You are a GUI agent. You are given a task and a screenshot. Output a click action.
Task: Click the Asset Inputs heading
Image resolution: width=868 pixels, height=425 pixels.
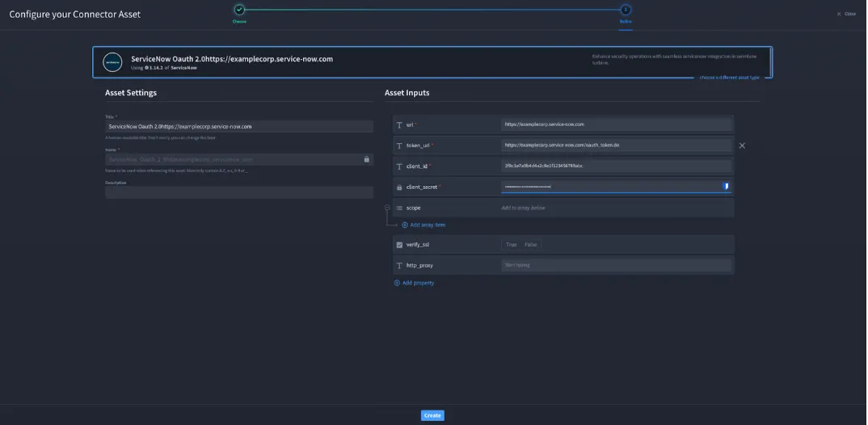pyautogui.click(x=407, y=92)
